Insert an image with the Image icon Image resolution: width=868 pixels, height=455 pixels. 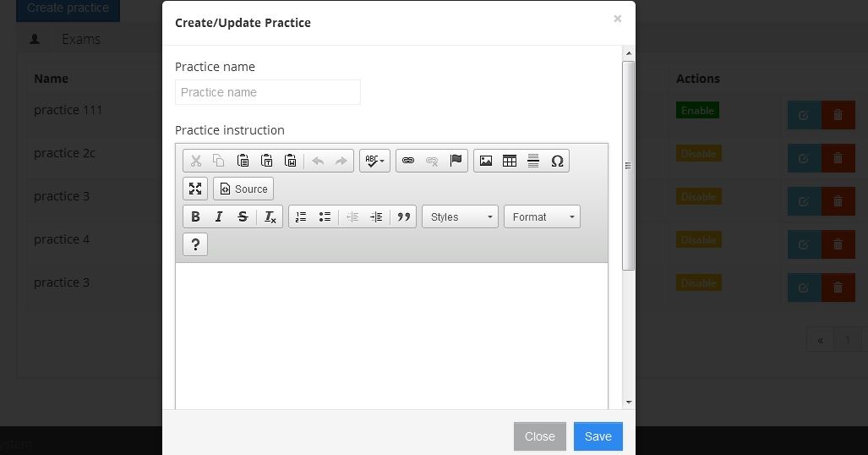[486, 161]
